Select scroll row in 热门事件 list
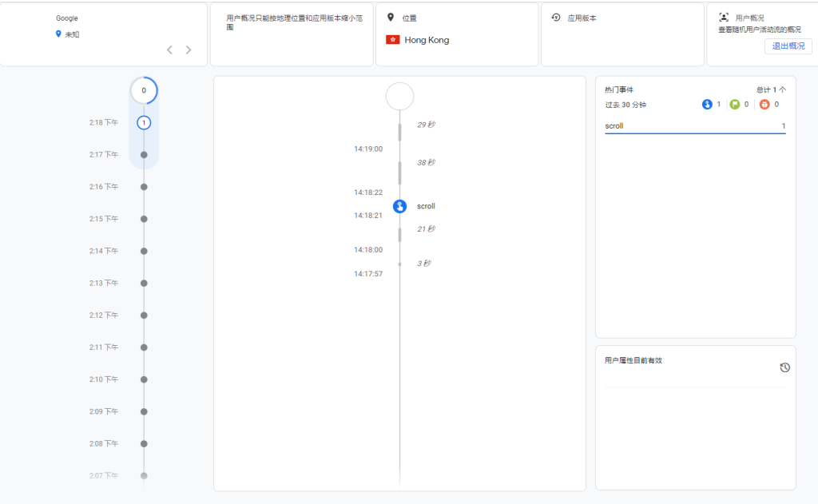The image size is (818, 504). [695, 126]
